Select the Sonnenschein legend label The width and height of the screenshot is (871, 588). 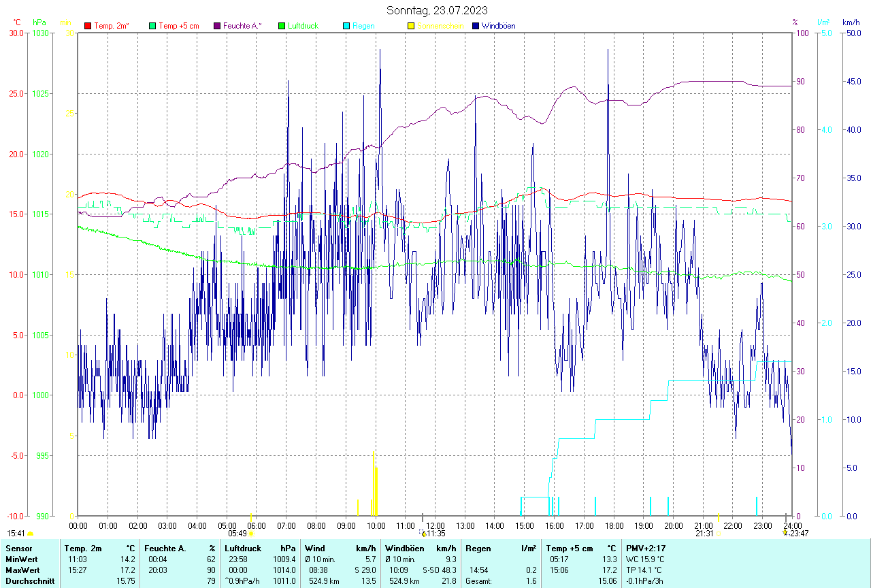point(440,26)
